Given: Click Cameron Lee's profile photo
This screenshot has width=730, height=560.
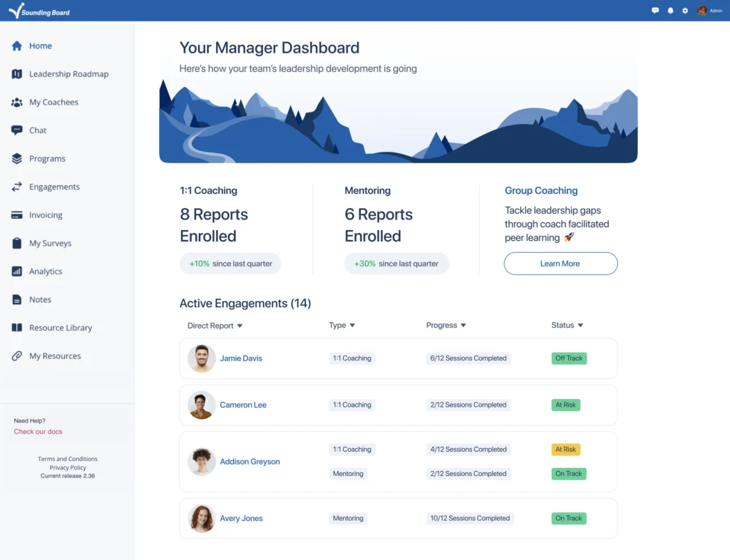Looking at the screenshot, I should click(201, 405).
